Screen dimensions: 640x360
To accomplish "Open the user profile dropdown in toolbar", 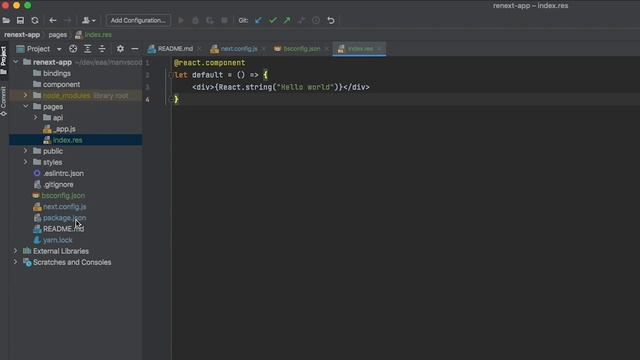I will 89,20.
